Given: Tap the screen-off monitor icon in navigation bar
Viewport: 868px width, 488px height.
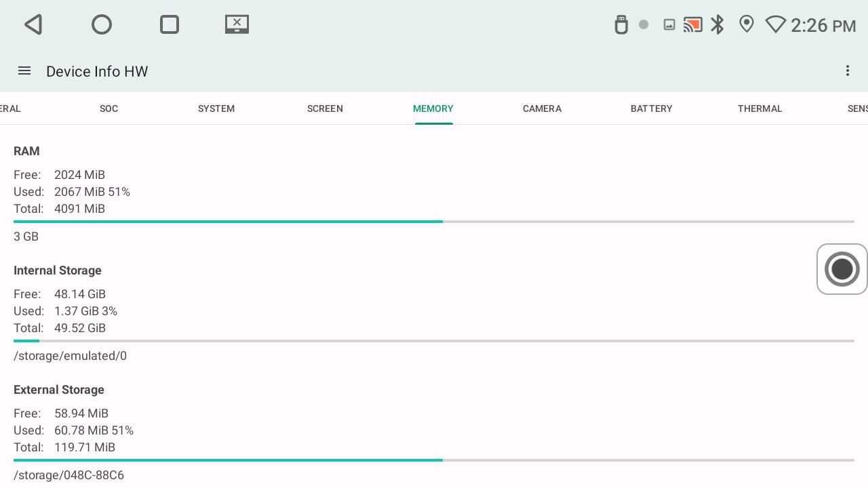Looking at the screenshot, I should [237, 25].
